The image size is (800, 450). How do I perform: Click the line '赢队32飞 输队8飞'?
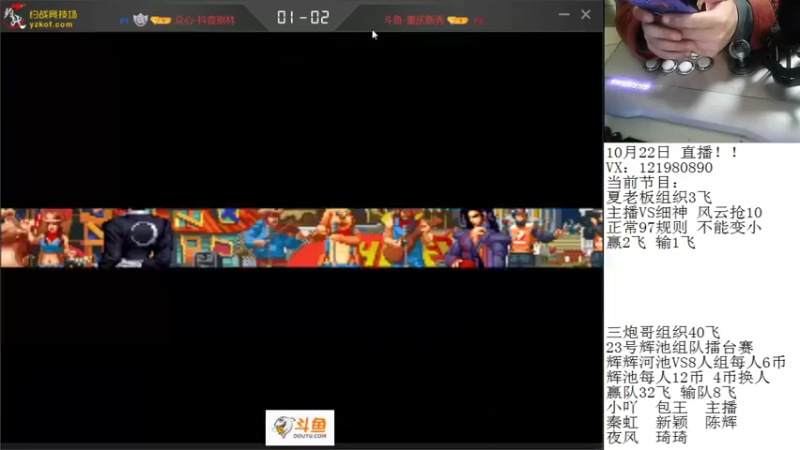point(671,392)
